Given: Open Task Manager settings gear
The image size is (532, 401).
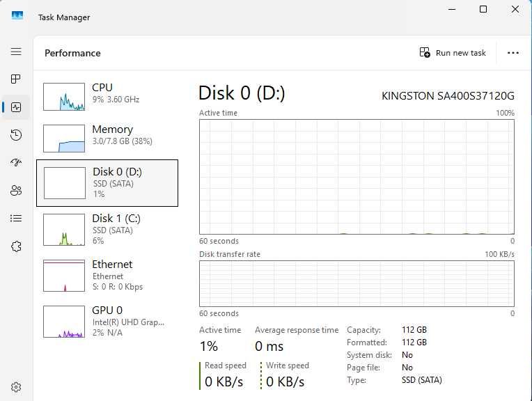Looking at the screenshot, I should coord(16,387).
